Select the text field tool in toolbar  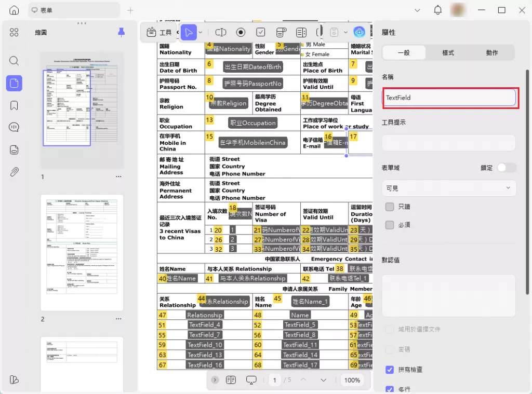(221, 32)
